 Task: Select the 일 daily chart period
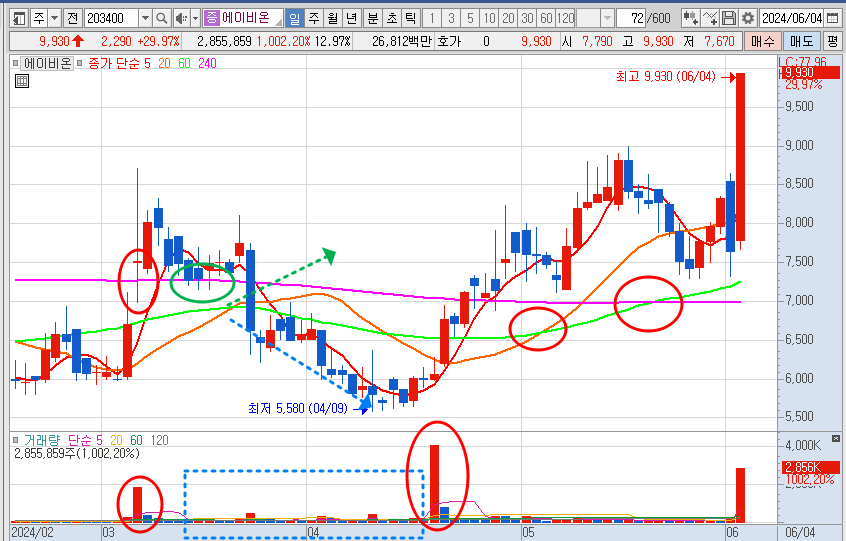click(294, 18)
